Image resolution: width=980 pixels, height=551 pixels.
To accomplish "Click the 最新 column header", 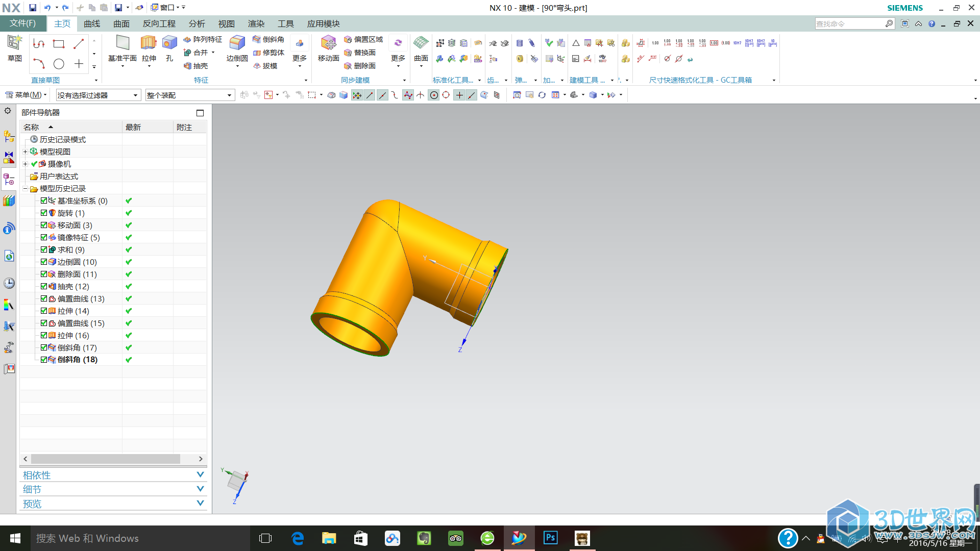I will pos(148,127).
